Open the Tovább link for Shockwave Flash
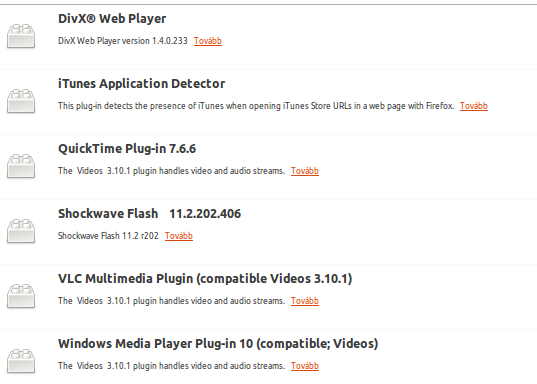Image resolution: width=537 pixels, height=384 pixels. [179, 236]
